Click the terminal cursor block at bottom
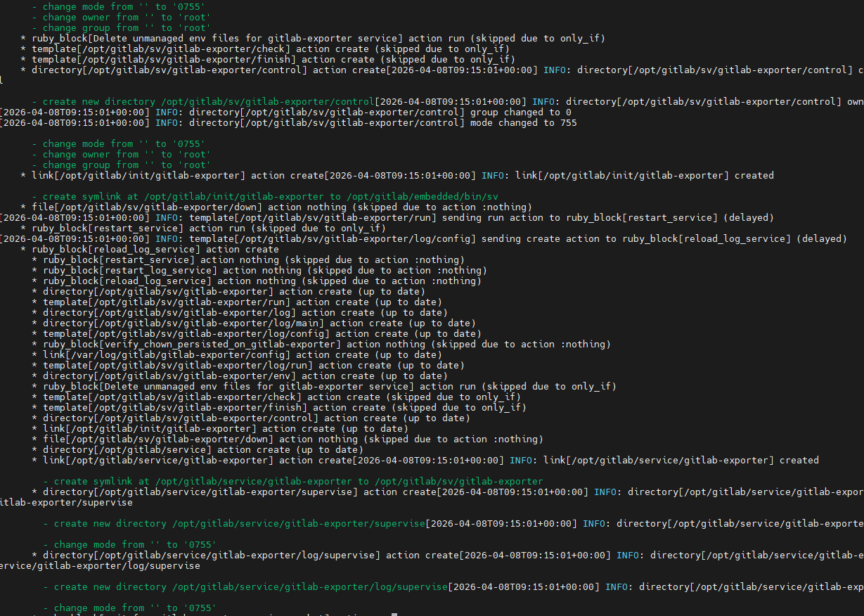Viewport: 864px width, 616px height. (394, 614)
